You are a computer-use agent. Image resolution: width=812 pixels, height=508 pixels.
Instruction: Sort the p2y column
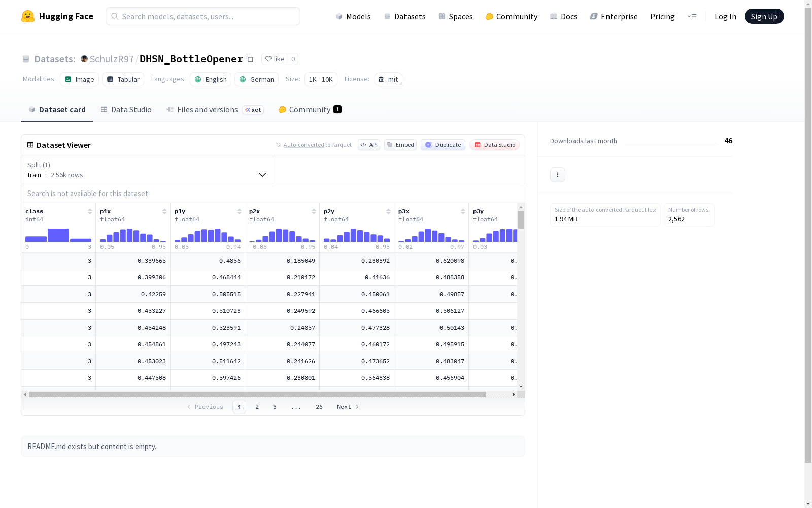click(388, 211)
